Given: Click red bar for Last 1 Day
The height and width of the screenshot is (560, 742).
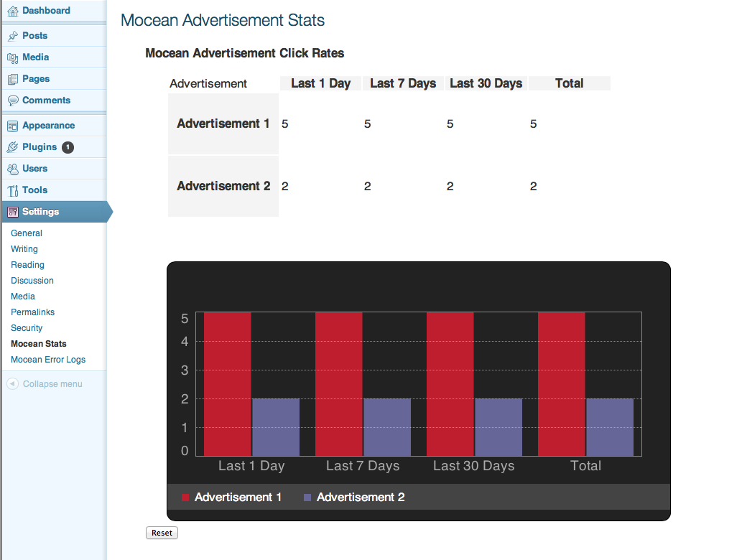Looking at the screenshot, I should coord(227,383).
